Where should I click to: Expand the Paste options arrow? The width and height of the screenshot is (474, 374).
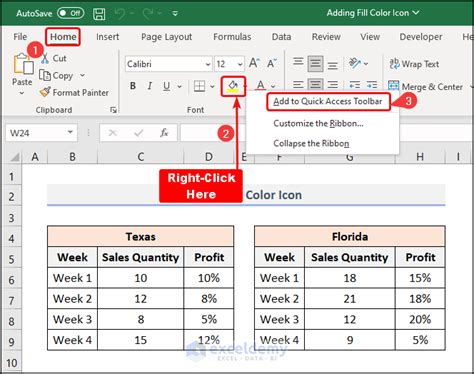pyautogui.click(x=22, y=93)
